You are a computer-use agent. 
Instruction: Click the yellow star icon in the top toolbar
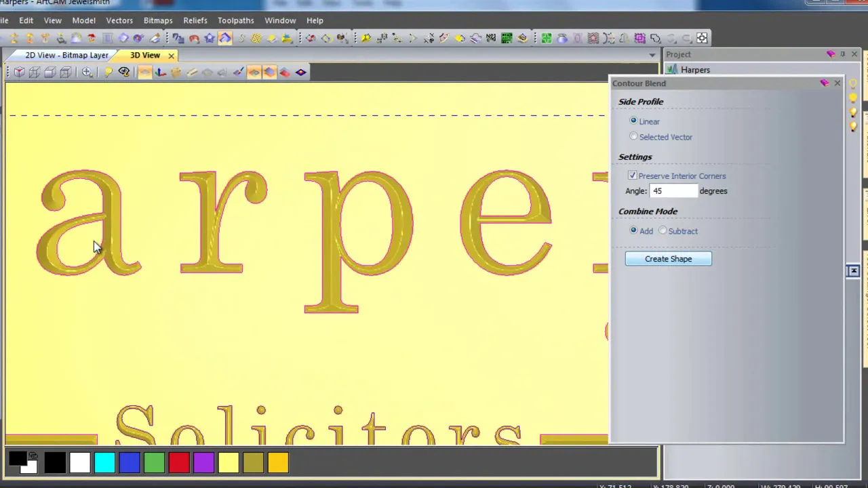point(366,38)
